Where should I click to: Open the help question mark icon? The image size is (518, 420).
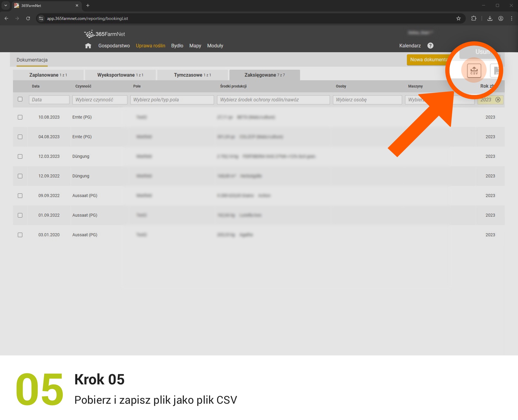(x=430, y=46)
